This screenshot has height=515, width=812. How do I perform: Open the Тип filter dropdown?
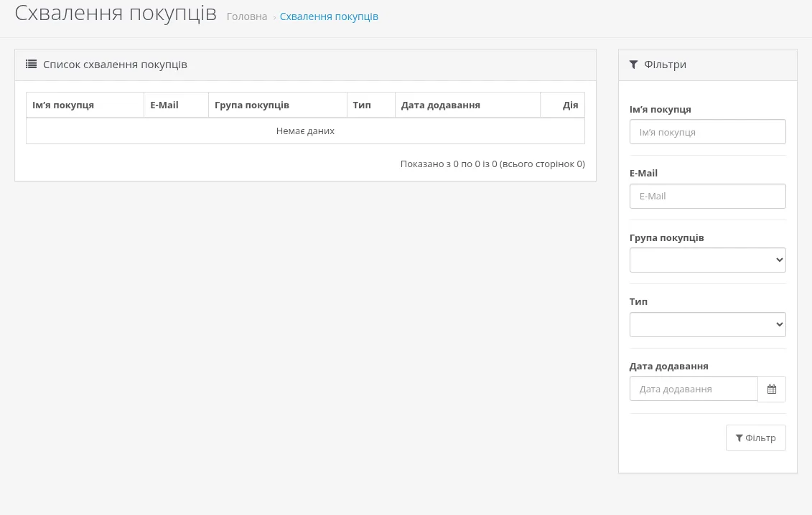coord(707,324)
